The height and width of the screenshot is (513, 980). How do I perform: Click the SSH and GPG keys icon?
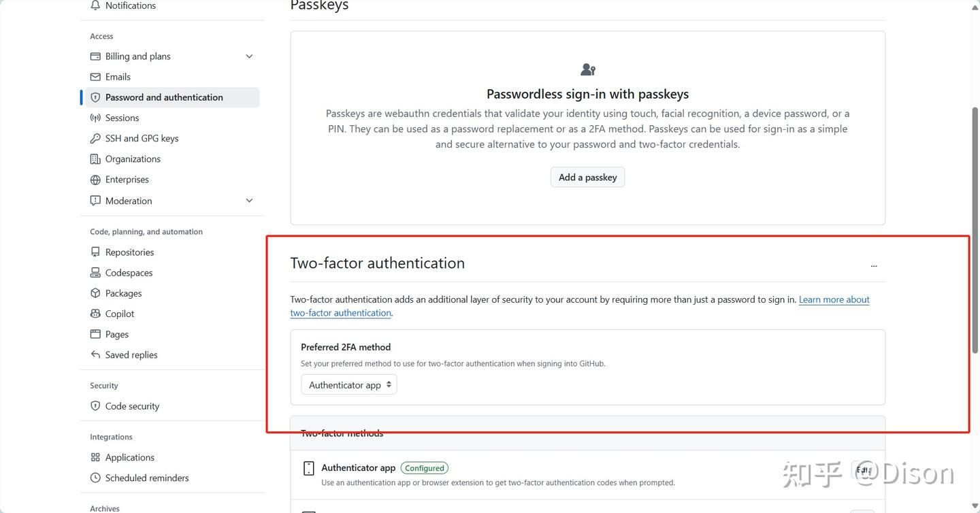[x=95, y=138]
